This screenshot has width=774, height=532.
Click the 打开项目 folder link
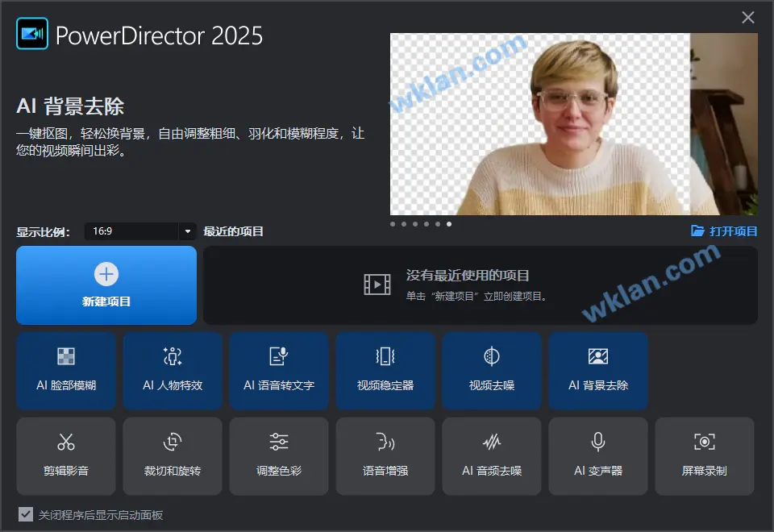coord(724,231)
